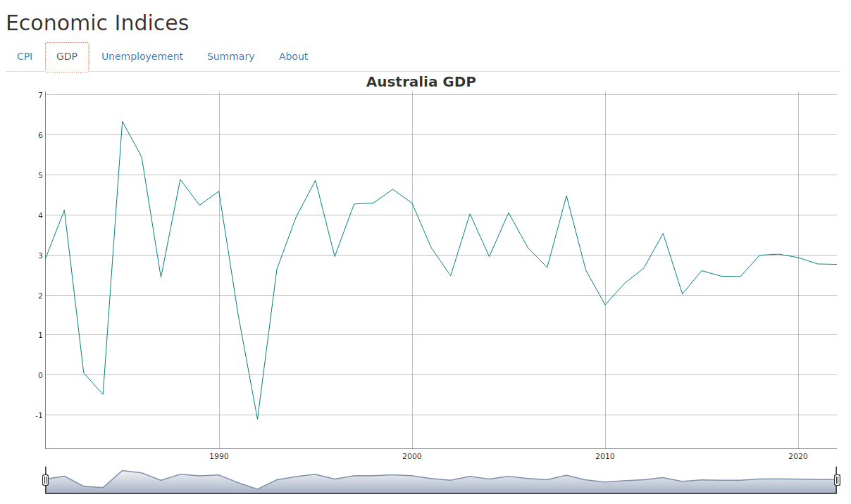Click the 2010 x-axis label
This screenshot has width=851, height=504.
click(605, 457)
